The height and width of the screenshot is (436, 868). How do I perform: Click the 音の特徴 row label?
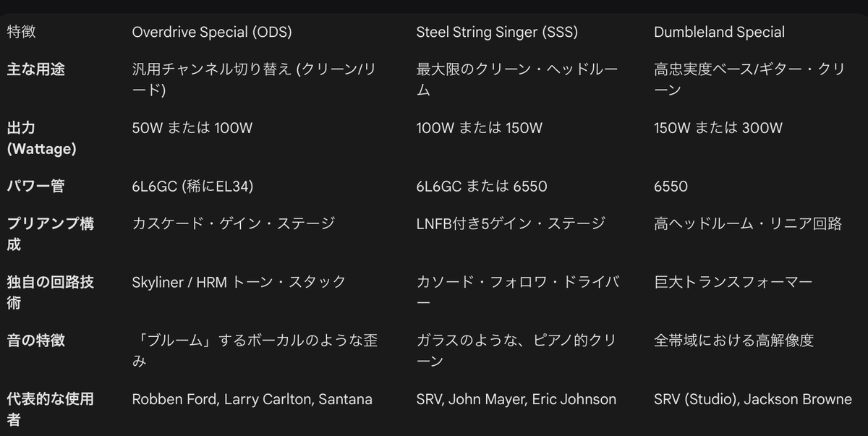pyautogui.click(x=36, y=340)
